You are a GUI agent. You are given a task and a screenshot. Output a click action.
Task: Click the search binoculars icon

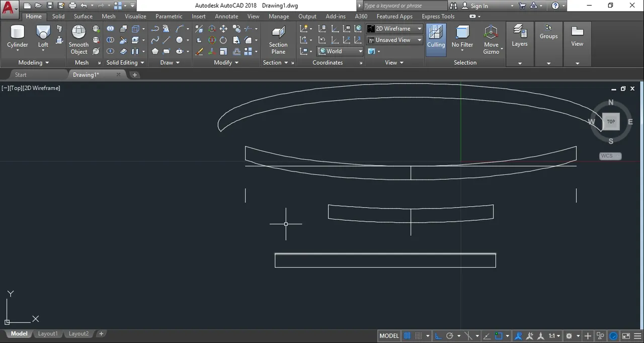click(453, 6)
